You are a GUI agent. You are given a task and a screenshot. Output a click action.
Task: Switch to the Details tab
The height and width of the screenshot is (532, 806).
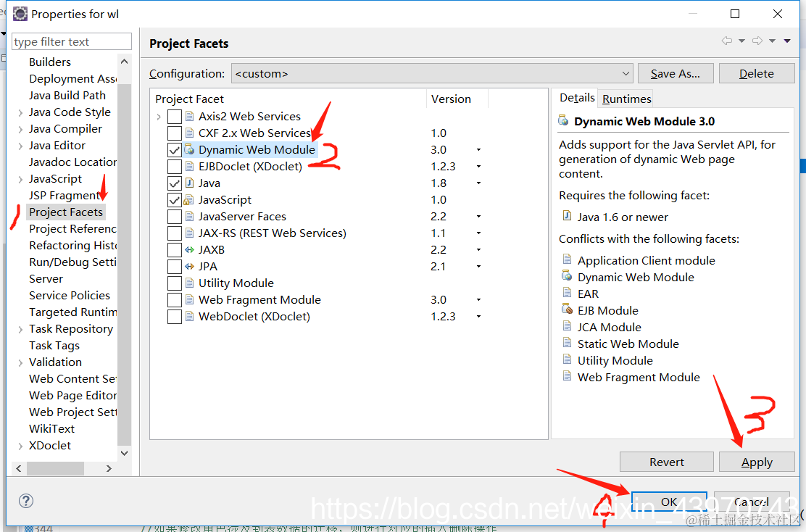(577, 98)
